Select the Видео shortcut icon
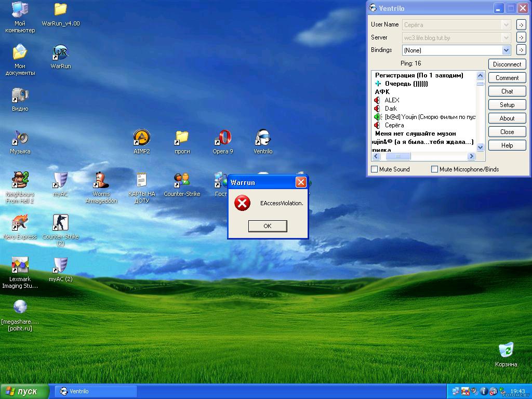Screen dimensions: 532x399 click(x=20, y=95)
